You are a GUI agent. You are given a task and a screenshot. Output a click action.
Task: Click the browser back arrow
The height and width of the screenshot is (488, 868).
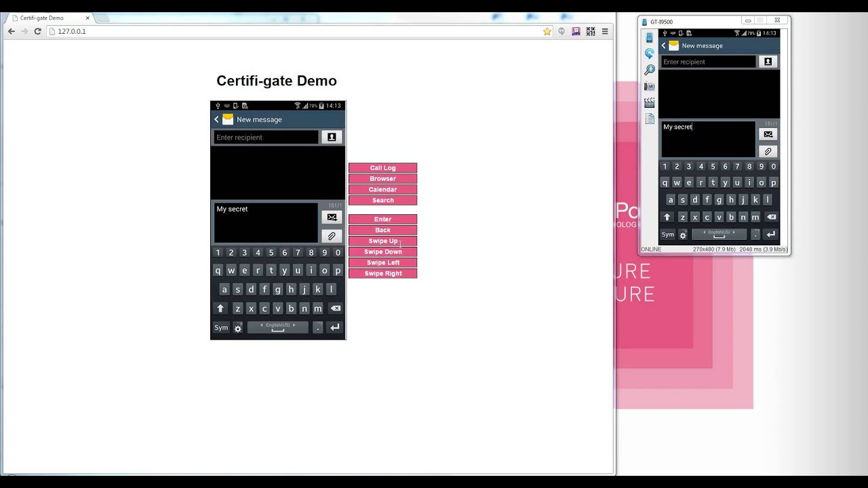[12, 31]
